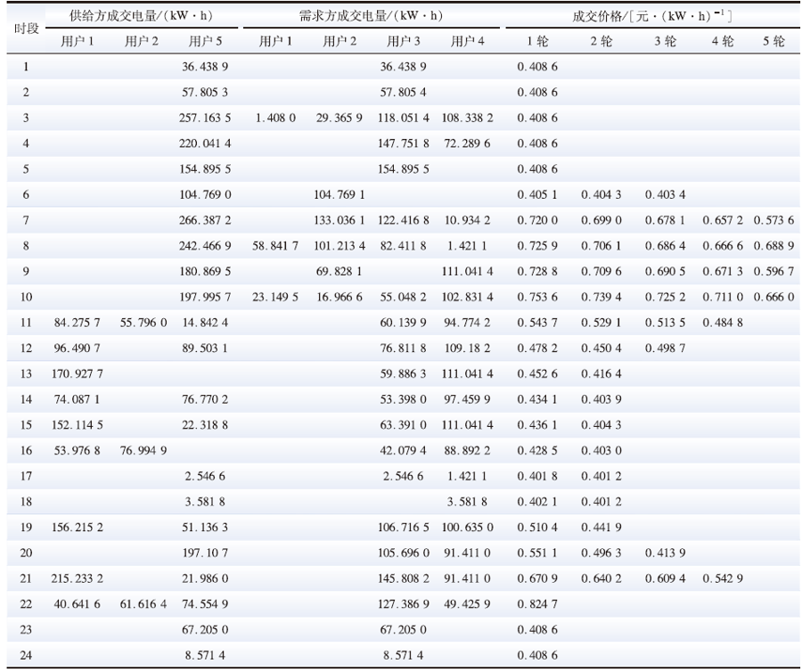Click the 1 轮 price column header

(x=537, y=41)
